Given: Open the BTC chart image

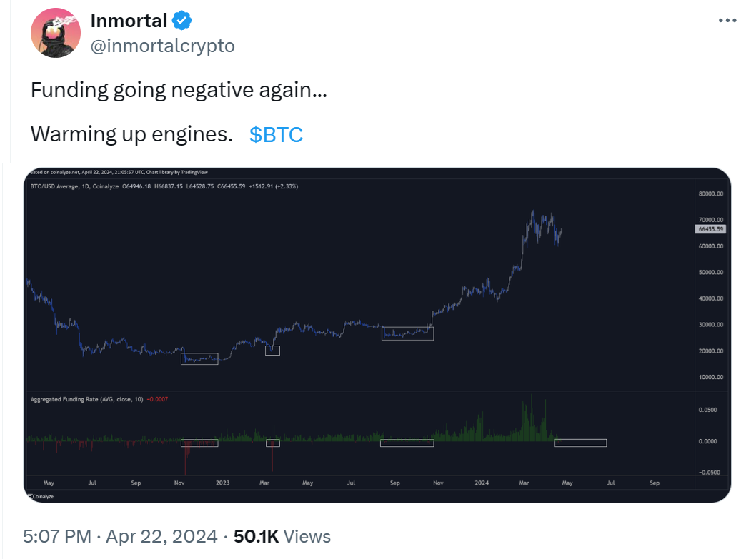Looking at the screenshot, I should coord(377,335).
